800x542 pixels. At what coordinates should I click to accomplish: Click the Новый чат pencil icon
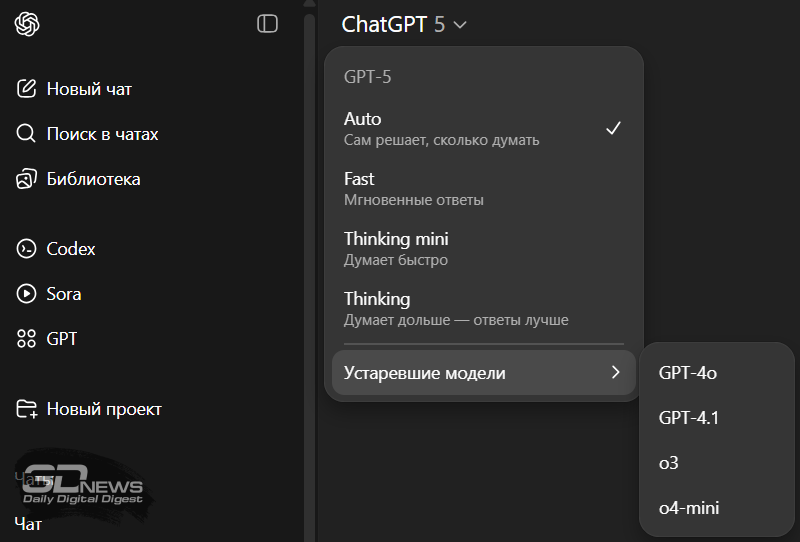(x=27, y=89)
